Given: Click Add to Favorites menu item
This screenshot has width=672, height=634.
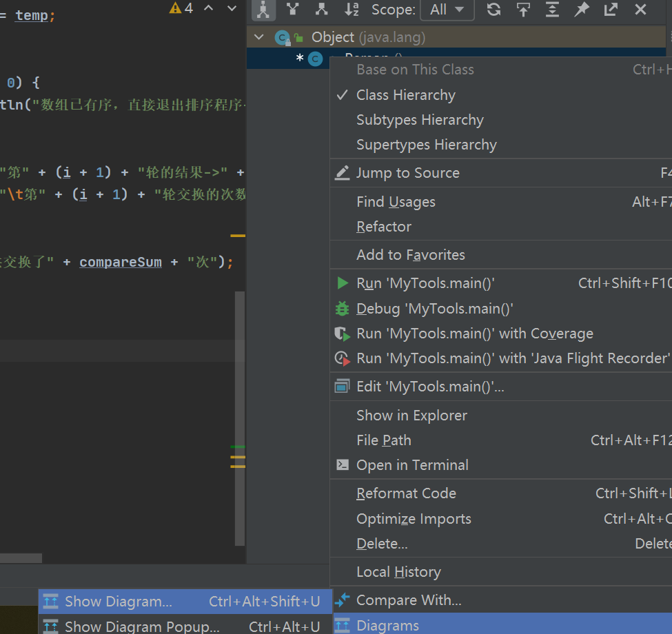Looking at the screenshot, I should [501, 254].
